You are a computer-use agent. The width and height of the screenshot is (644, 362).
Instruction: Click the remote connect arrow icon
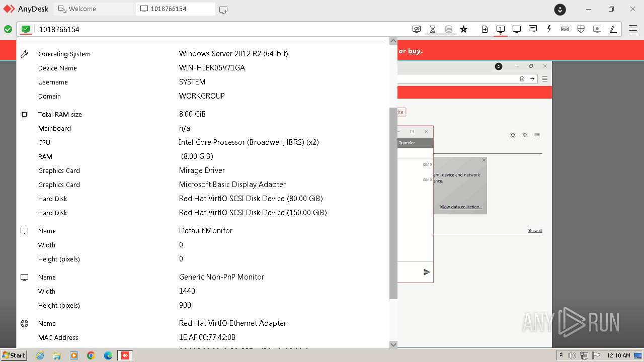[x=532, y=79]
